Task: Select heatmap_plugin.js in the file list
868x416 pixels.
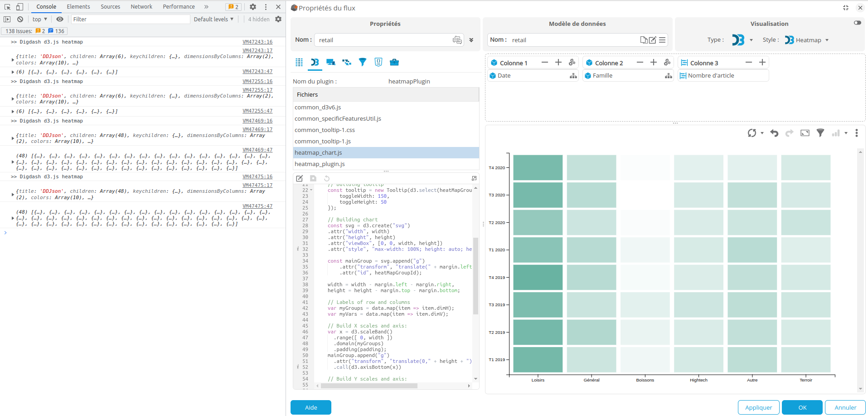Action: [320, 164]
